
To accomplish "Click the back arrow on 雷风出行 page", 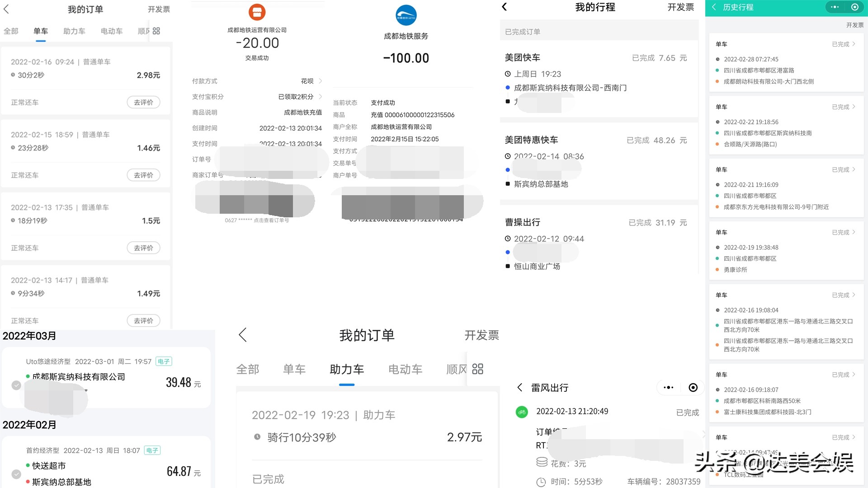I will pos(520,387).
